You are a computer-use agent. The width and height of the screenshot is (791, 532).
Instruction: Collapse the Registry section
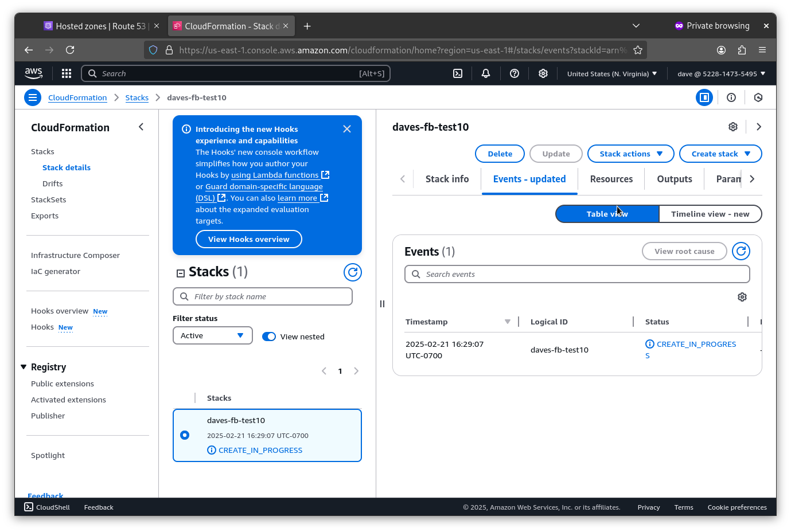coord(24,367)
